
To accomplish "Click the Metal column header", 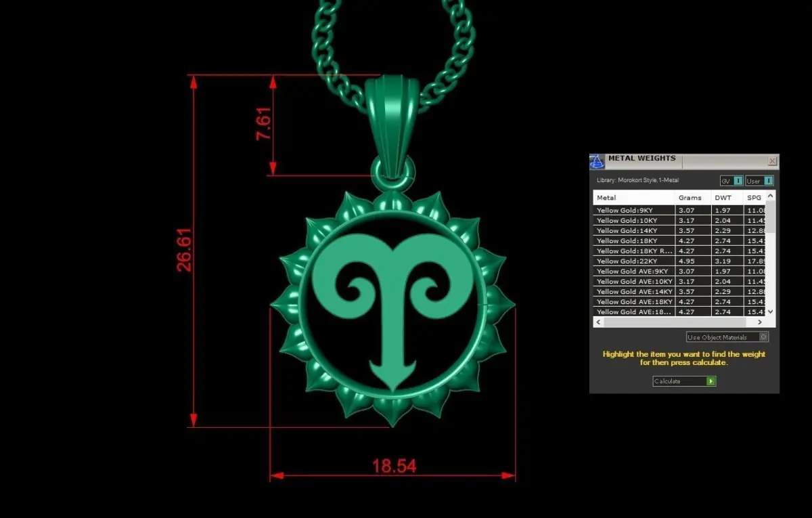I will point(634,198).
